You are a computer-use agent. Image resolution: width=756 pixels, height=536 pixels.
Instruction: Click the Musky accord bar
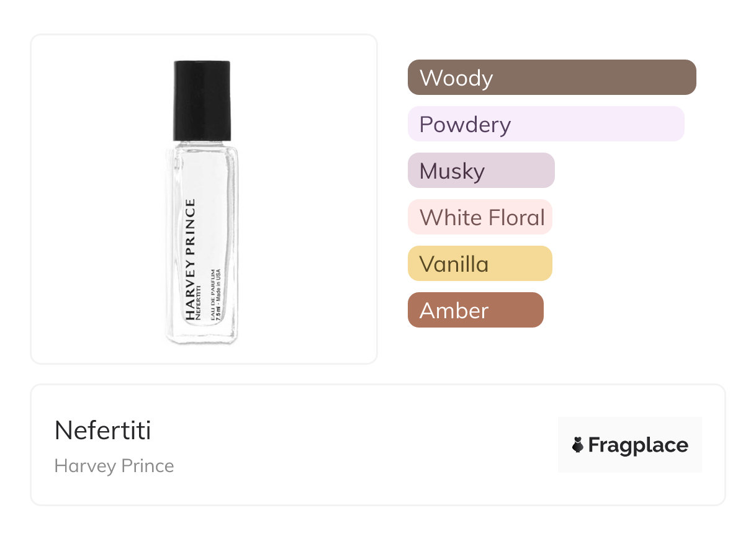coord(480,171)
